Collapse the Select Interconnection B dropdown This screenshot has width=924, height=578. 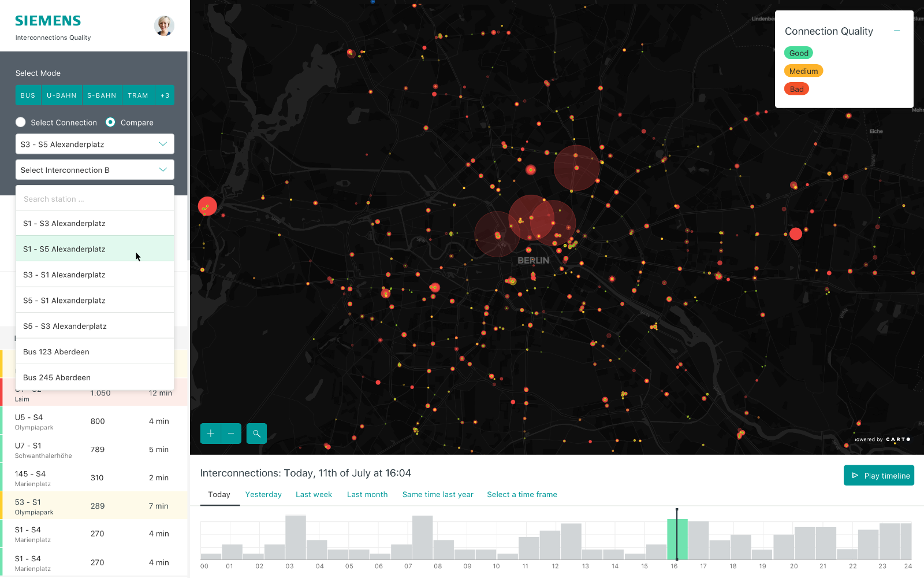click(95, 170)
